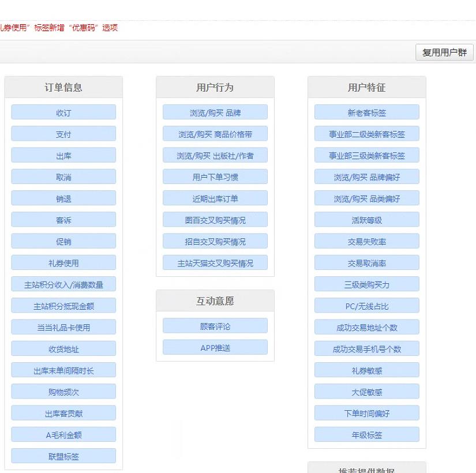
Task: Click the APP推送 option
Action: [215, 347]
